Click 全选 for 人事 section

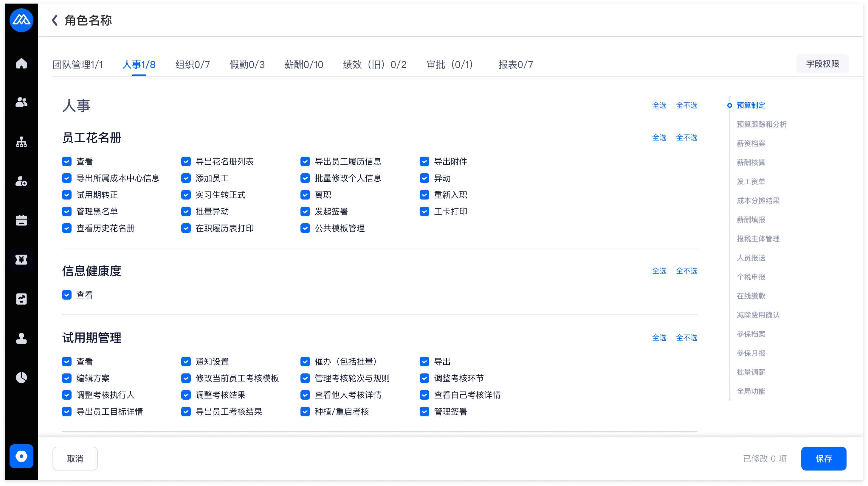[659, 105]
